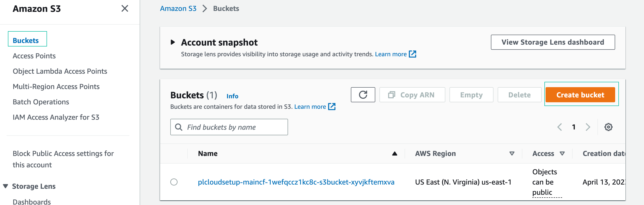
Task: Go to the next page arrow
Action: pyautogui.click(x=588, y=127)
